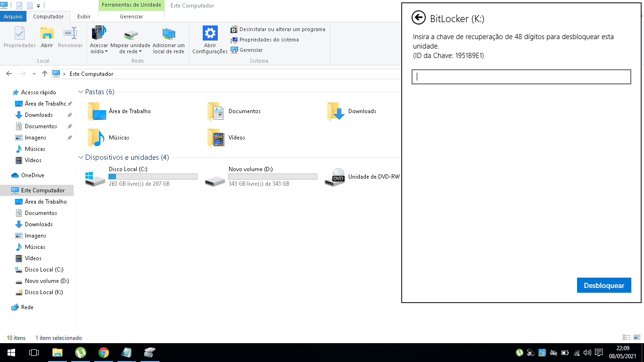Image resolution: width=644 pixels, height=362 pixels.
Task: Select the Músicas folder in Pastas
Action: 108,138
